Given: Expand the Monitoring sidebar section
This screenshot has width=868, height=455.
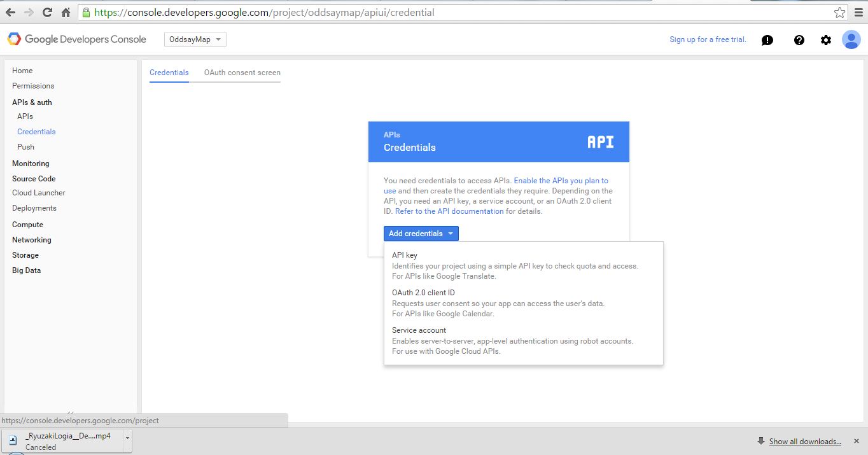Looking at the screenshot, I should (31, 164).
